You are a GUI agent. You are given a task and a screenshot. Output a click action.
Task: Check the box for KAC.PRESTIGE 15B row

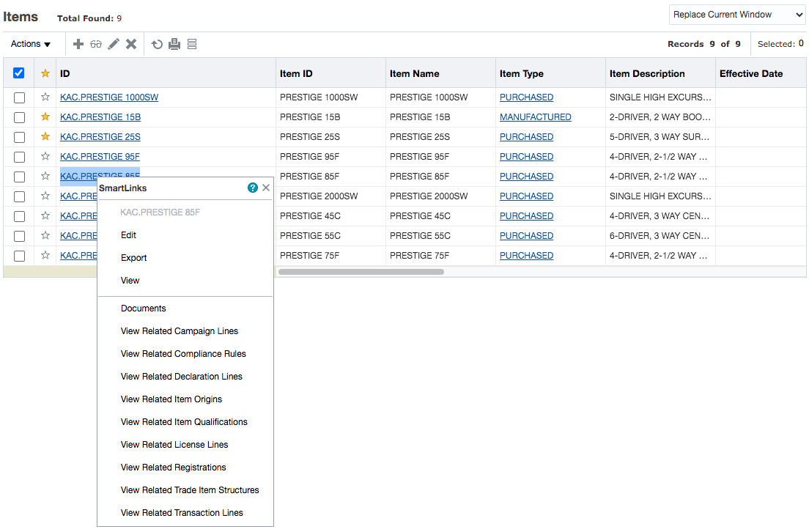coord(19,117)
